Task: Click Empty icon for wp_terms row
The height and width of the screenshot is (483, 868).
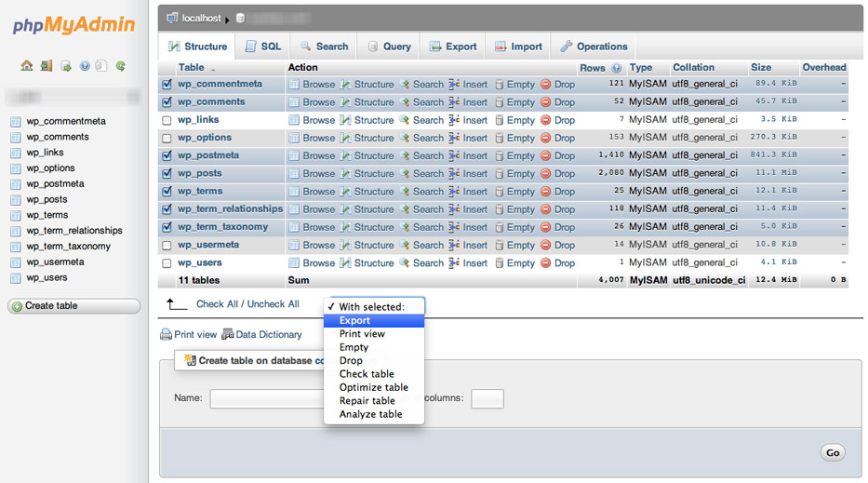Action: click(500, 192)
